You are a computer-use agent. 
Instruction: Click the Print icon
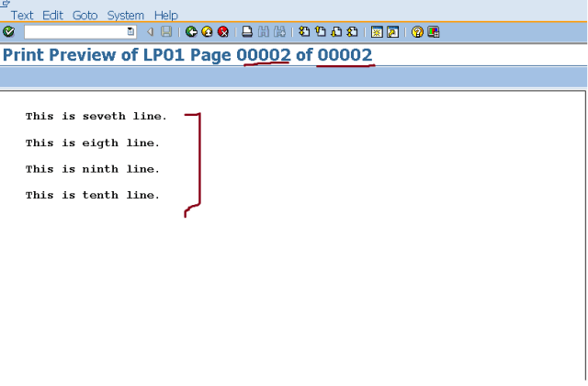click(x=247, y=32)
